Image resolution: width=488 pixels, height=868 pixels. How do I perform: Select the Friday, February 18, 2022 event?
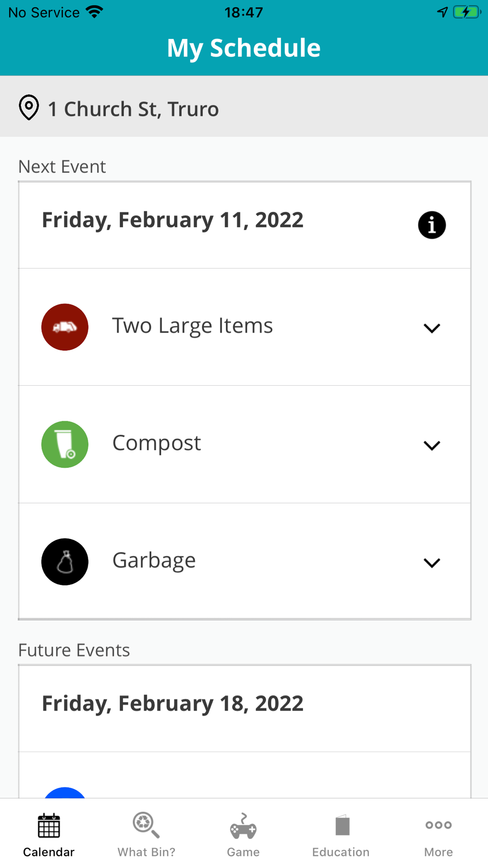(172, 703)
